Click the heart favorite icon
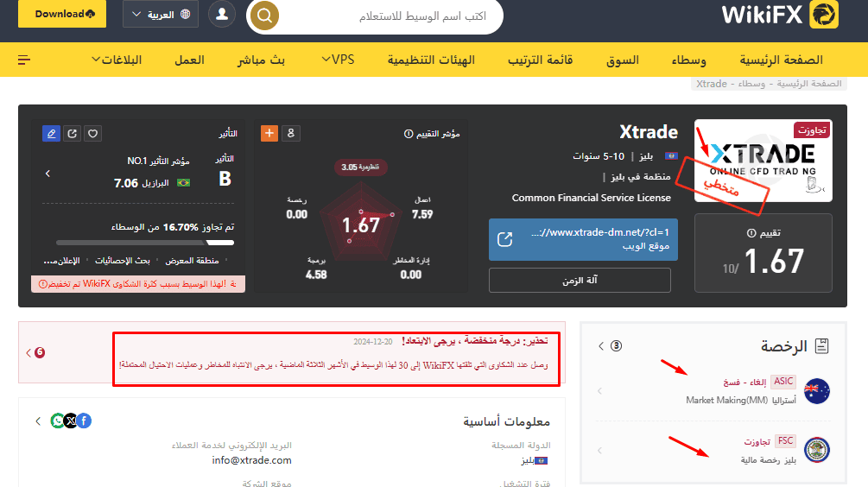Image resolution: width=868 pixels, height=487 pixels. tap(93, 133)
